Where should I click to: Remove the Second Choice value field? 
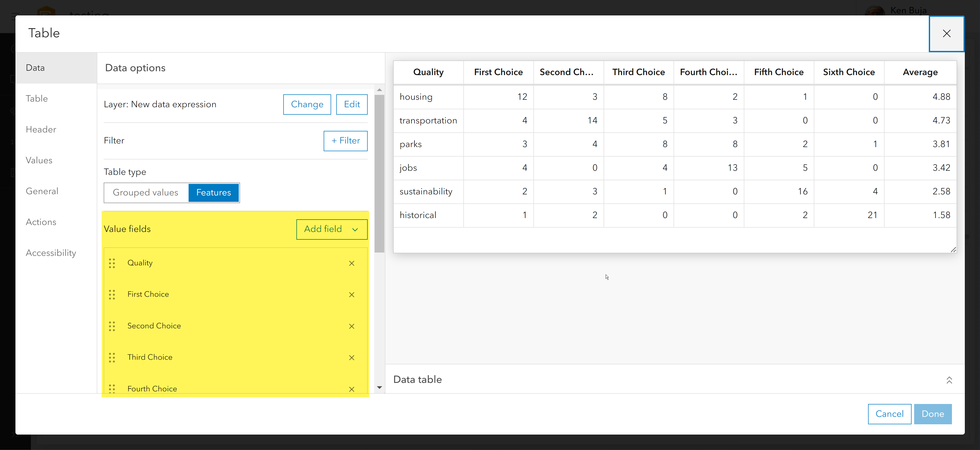pos(351,326)
